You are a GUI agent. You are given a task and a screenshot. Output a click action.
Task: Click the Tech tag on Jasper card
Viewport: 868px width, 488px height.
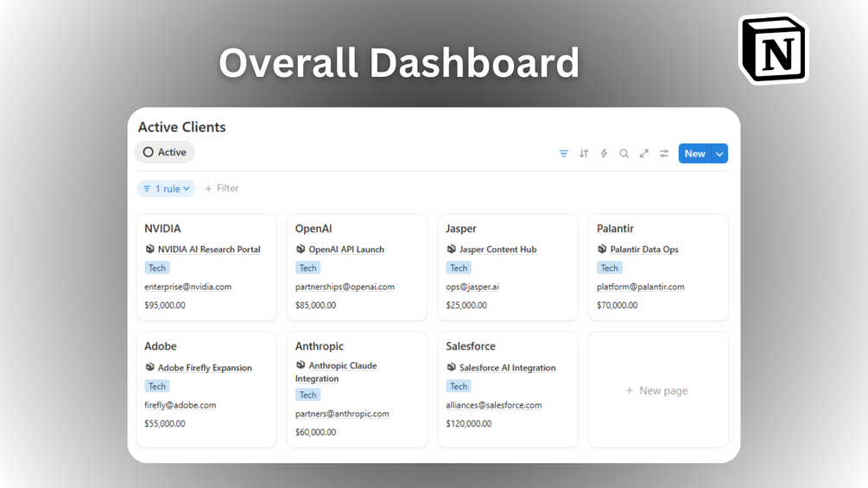click(x=459, y=268)
